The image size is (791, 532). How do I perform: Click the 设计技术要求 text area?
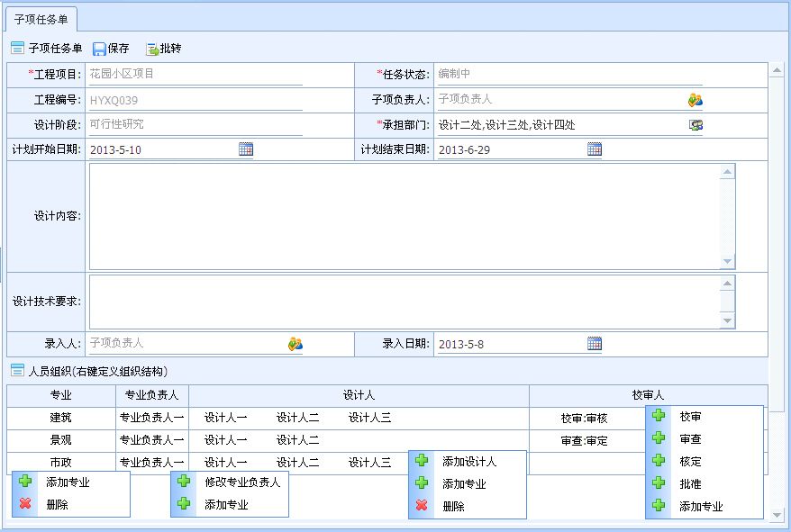tap(405, 302)
